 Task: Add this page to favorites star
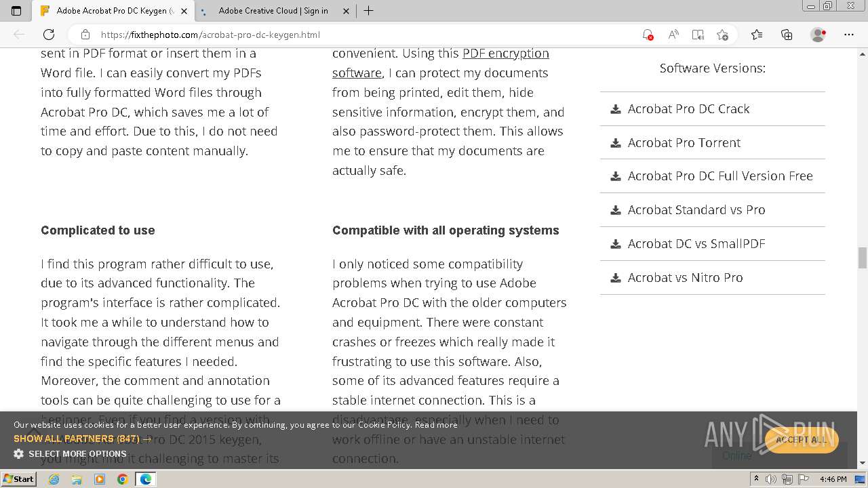(x=722, y=35)
